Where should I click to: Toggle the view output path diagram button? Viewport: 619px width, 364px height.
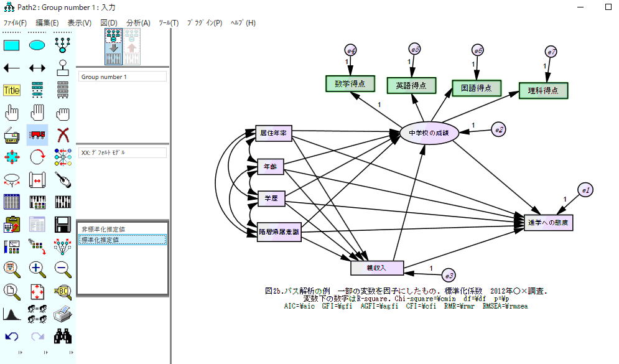click(x=133, y=47)
